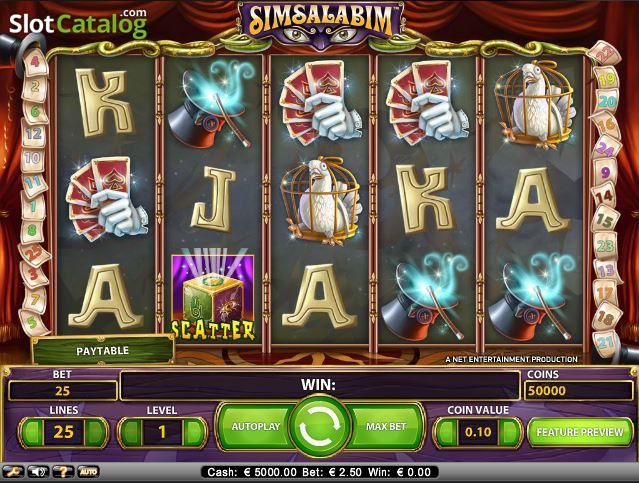639x483 pixels.
Task: Open FEATURE PREVIEW
Action: point(580,432)
